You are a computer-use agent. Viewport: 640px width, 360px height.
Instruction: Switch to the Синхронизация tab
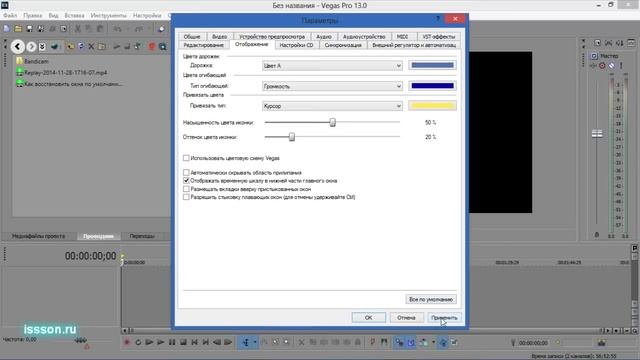pyautogui.click(x=343, y=45)
